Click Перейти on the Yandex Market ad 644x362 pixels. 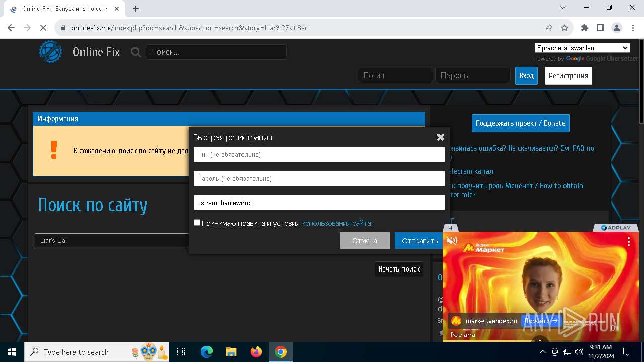[x=541, y=320]
